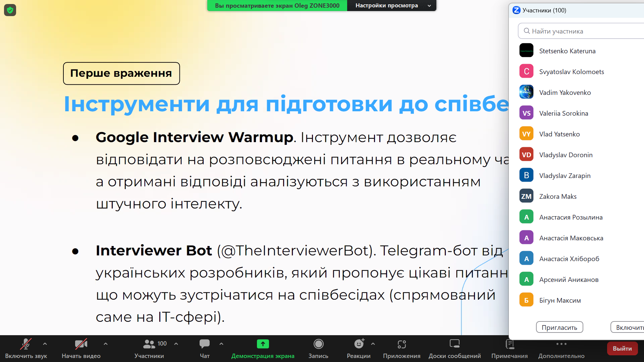
Task: Toggle the Участники panel button
Action: (149, 349)
